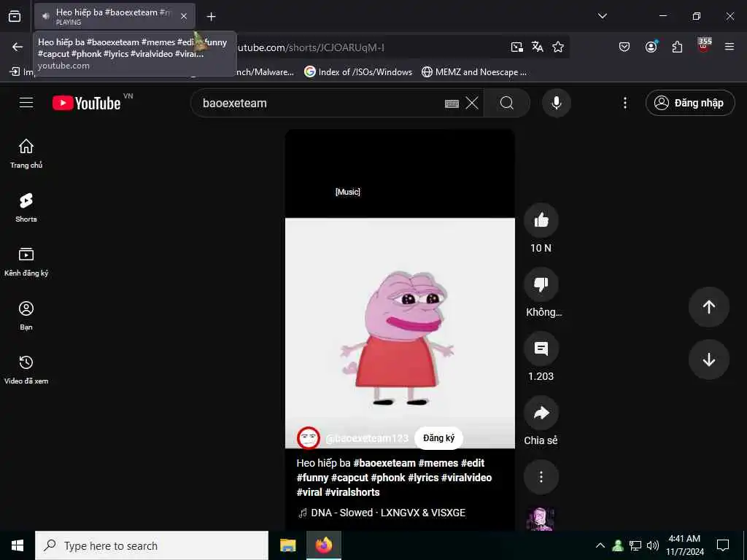Open the MEMZ and Noescape bookmark
This screenshot has width=747, height=560.
(474, 72)
